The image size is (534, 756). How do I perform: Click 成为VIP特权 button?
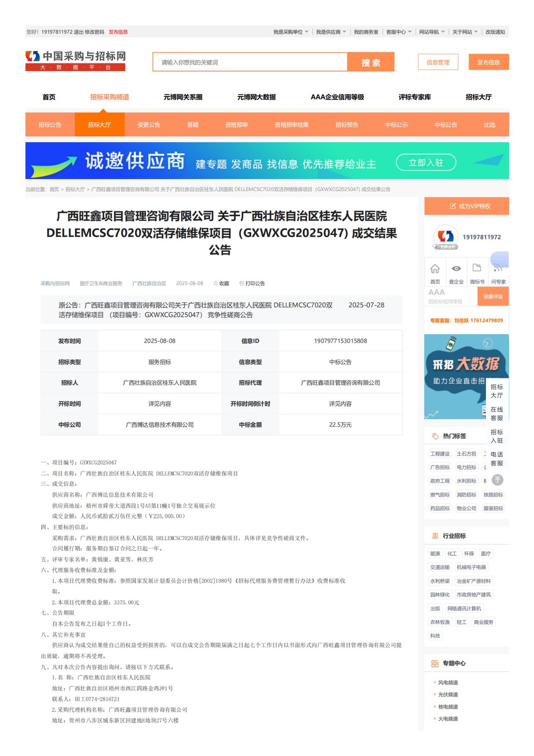pos(467,206)
